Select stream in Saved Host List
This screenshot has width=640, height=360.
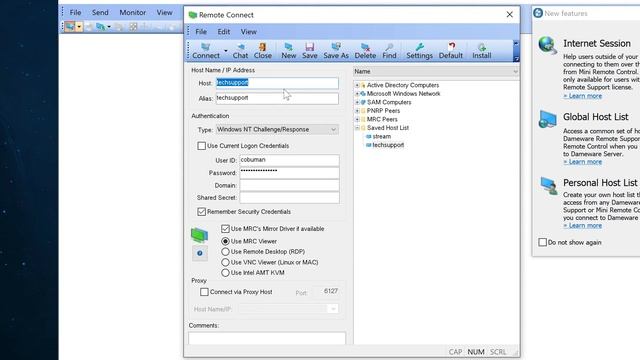click(x=382, y=136)
